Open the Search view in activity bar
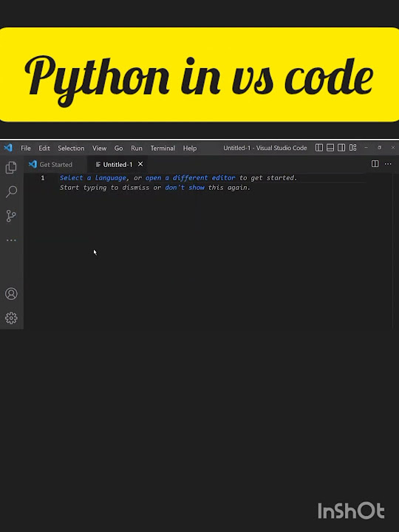This screenshot has width=399, height=532. [11, 191]
